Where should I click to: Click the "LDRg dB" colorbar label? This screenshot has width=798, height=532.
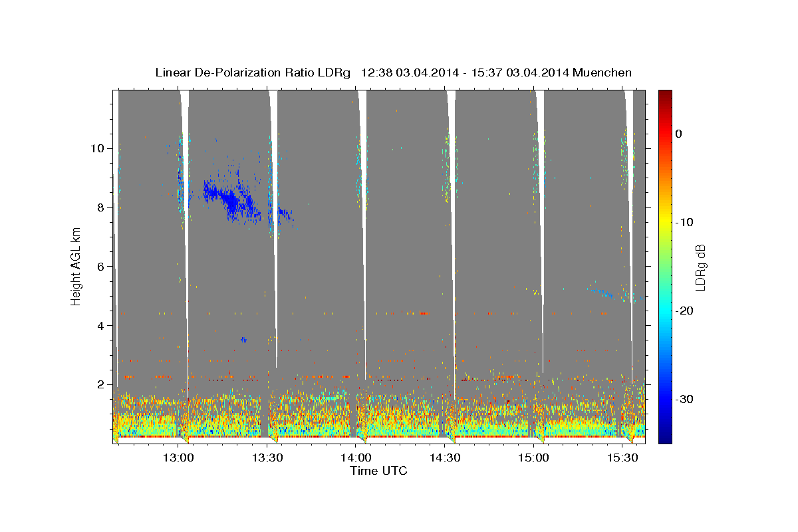coord(700,267)
